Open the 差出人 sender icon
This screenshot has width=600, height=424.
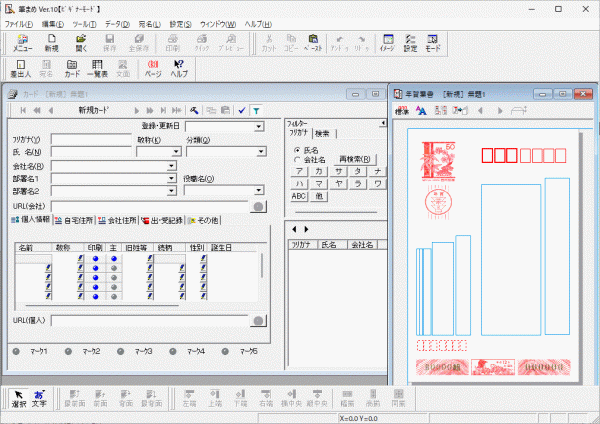tap(21, 69)
